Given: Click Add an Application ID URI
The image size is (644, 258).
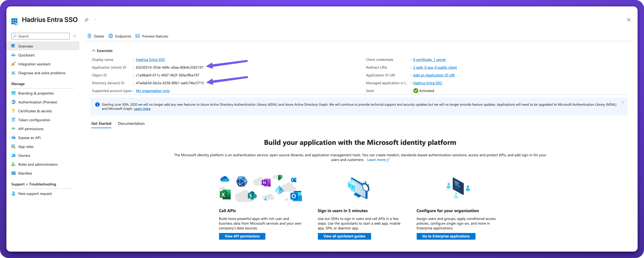Looking at the screenshot, I should 434,75.
